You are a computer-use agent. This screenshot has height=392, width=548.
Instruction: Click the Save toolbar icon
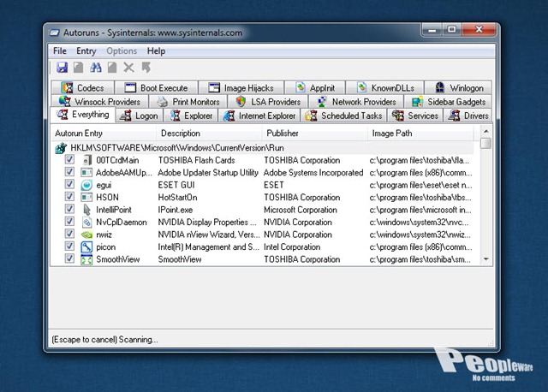click(63, 68)
